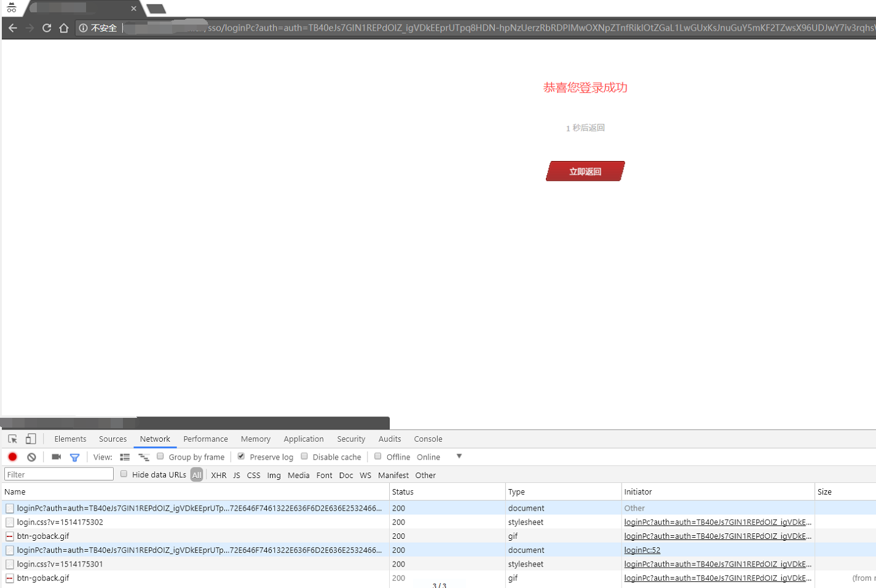This screenshot has width=876, height=588.
Task: Stop recording the network log
Action: pos(12,457)
